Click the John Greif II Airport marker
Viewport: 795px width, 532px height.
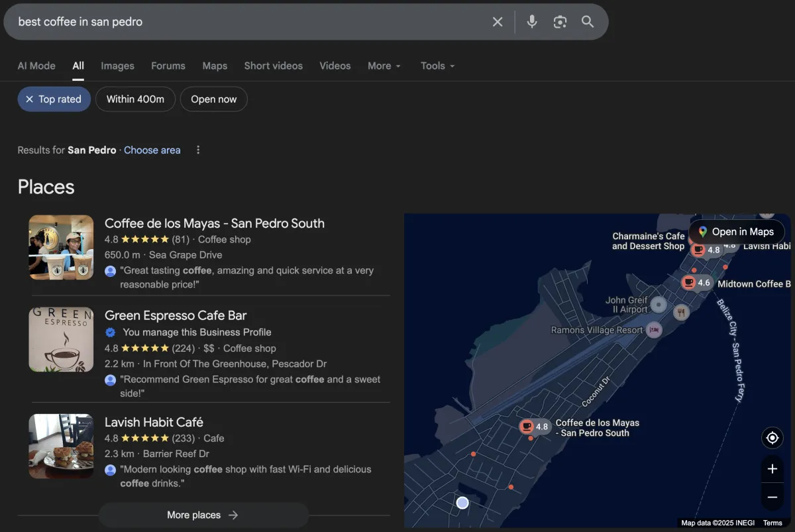click(x=659, y=305)
